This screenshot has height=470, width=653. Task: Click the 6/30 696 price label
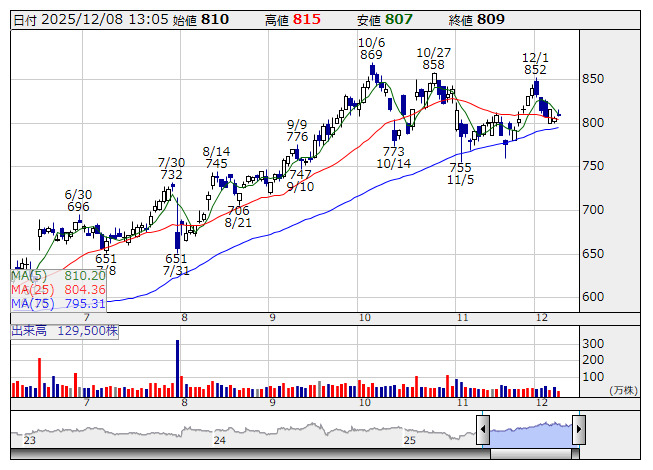pos(78,200)
